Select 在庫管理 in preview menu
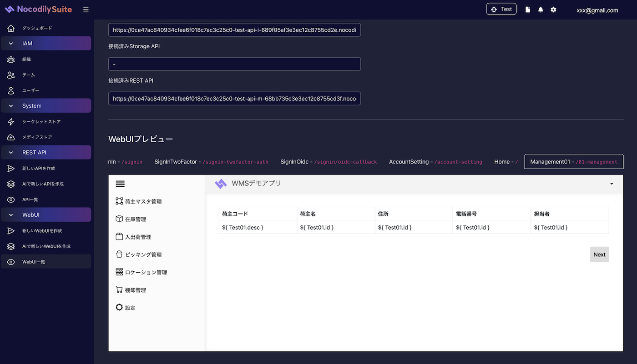637x364 pixels. pos(135,219)
